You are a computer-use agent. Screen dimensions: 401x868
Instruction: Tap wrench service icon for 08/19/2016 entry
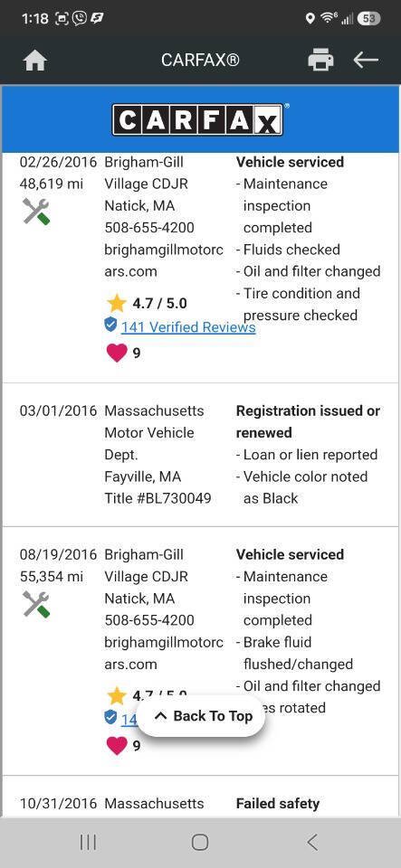[36, 604]
